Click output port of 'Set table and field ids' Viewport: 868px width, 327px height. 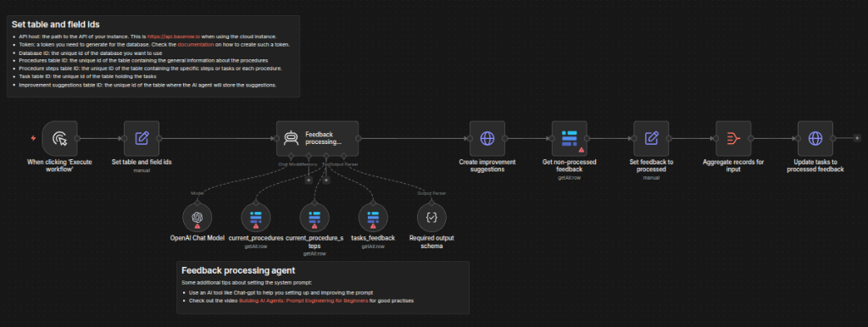pyautogui.click(x=159, y=138)
